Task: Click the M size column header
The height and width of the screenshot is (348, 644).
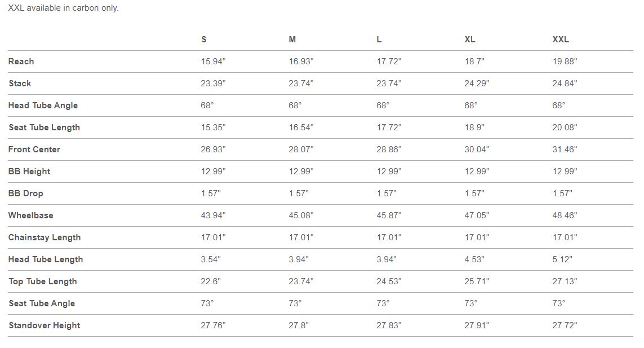Action: (292, 39)
